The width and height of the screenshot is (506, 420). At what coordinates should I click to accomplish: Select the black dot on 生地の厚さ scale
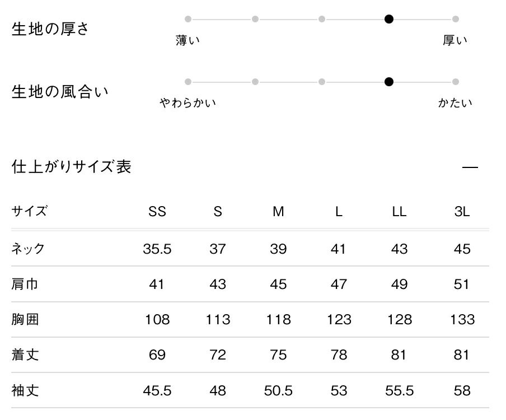[389, 19]
